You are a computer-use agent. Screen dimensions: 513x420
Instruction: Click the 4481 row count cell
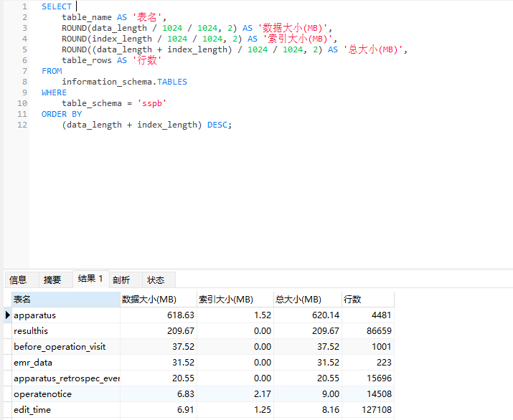pyautogui.click(x=368, y=315)
